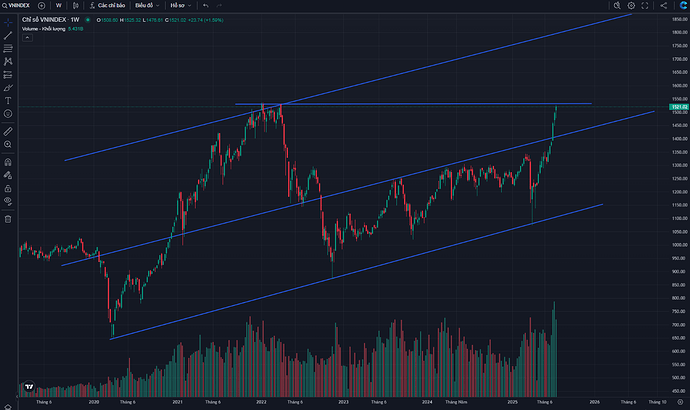This screenshot has height=410, width=690.
Task: Open the emoji and icons tool
Action: click(8, 114)
